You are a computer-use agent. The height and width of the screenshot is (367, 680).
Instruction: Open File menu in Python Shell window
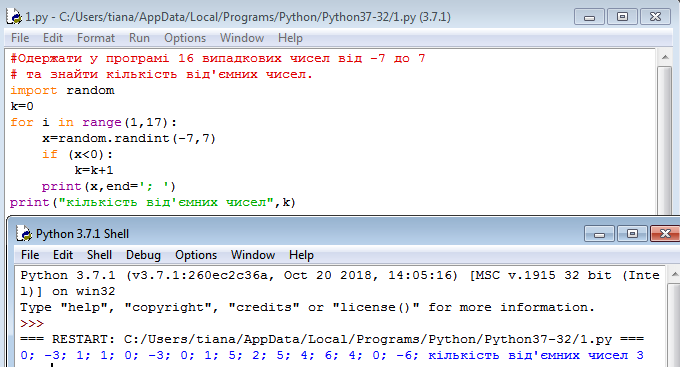point(30,255)
